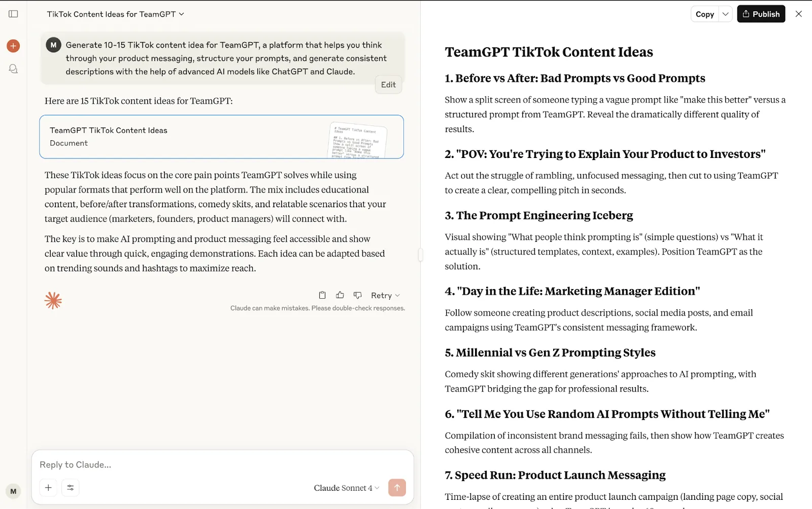Click the paragraph starting These TikTok ideas focus
Viewport: 812px width, 509px height.
click(216, 197)
